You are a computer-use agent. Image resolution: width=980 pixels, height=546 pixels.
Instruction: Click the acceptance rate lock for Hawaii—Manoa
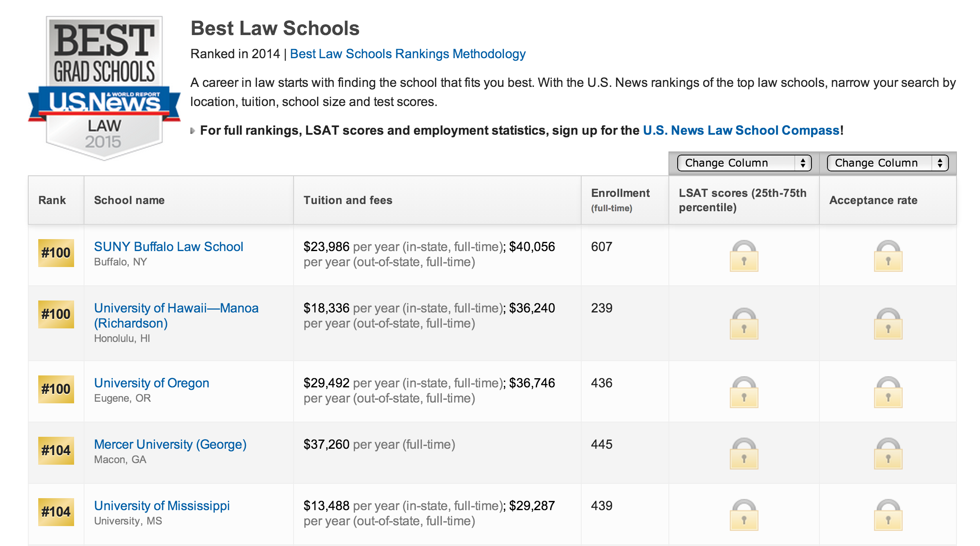point(888,324)
